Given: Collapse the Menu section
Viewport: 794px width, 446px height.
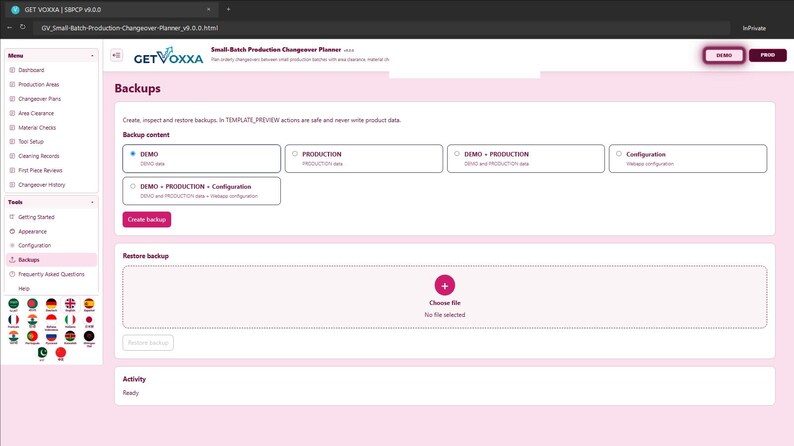Looking at the screenshot, I should pos(92,56).
